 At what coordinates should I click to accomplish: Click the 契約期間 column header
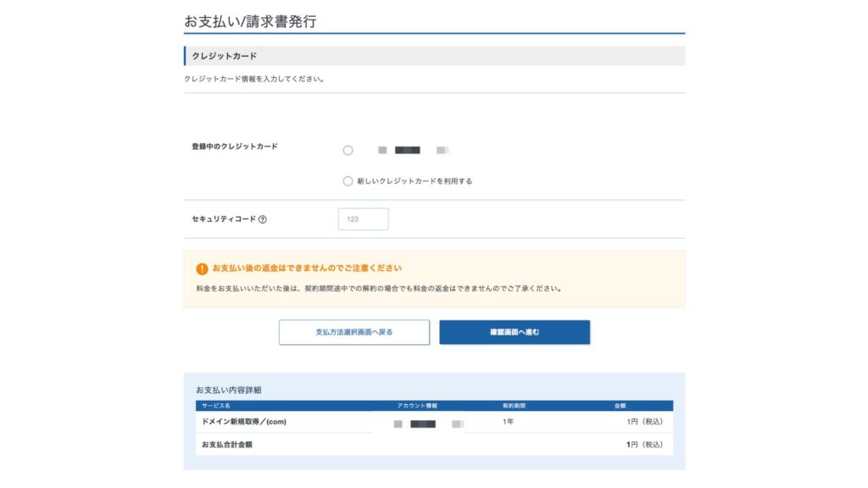click(x=514, y=406)
